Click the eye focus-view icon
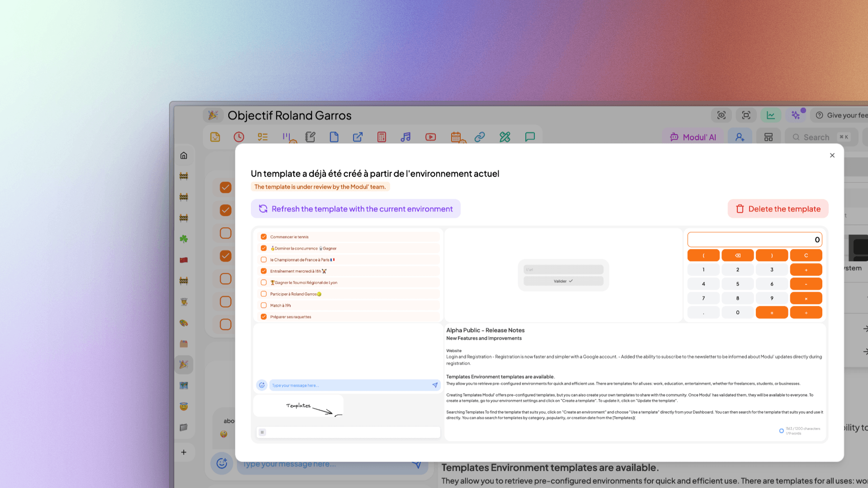868x488 pixels. coord(722,115)
